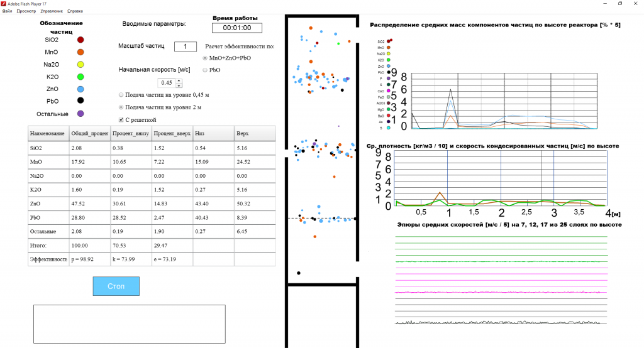Select the Итого: row cell
Image resolution: width=644 pixels, height=348 pixels.
48,246
